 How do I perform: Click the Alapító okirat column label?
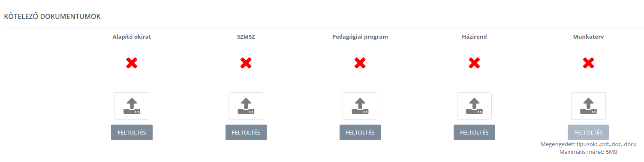pyautogui.click(x=132, y=37)
